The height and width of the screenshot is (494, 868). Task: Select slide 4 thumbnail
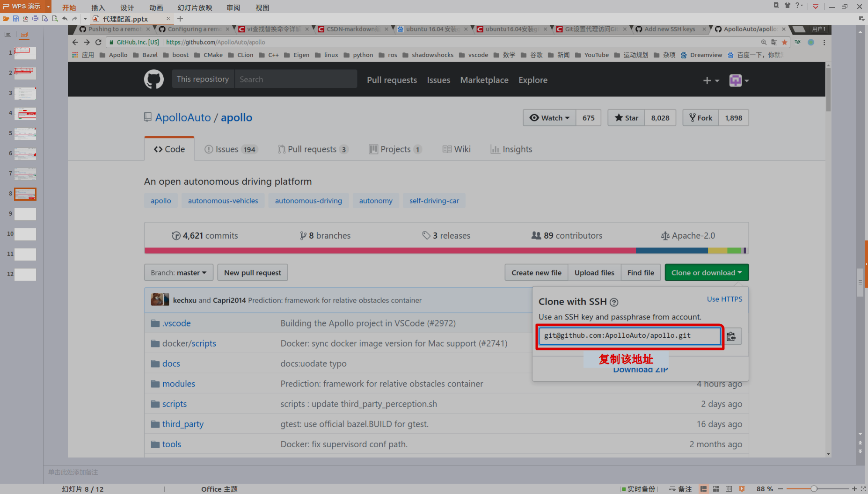25,113
